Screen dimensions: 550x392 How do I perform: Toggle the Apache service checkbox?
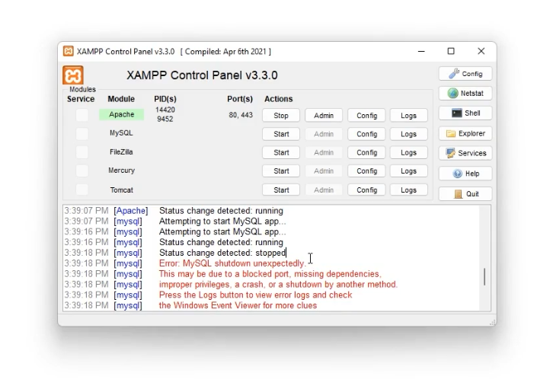tap(82, 115)
